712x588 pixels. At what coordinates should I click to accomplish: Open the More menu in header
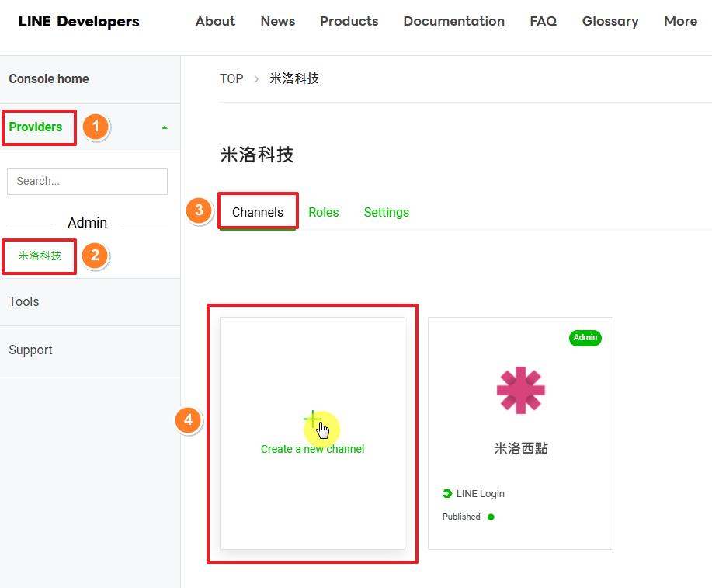pos(680,21)
